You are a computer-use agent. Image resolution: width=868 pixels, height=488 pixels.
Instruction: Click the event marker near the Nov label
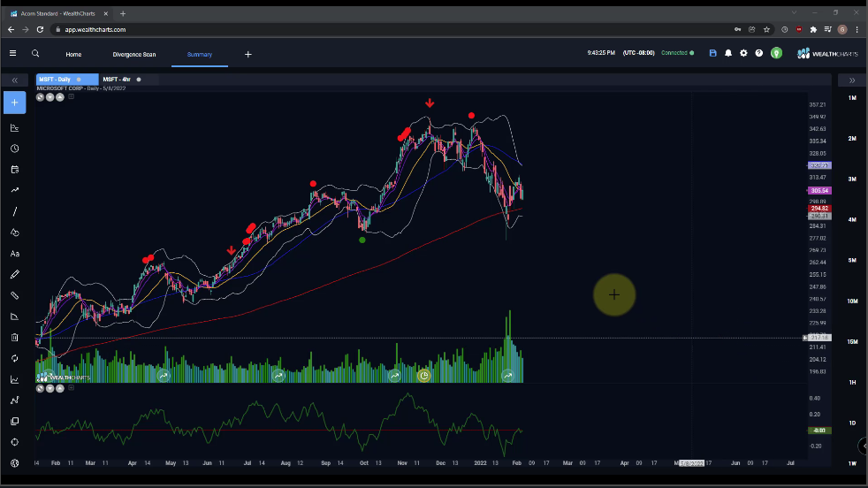(x=395, y=376)
